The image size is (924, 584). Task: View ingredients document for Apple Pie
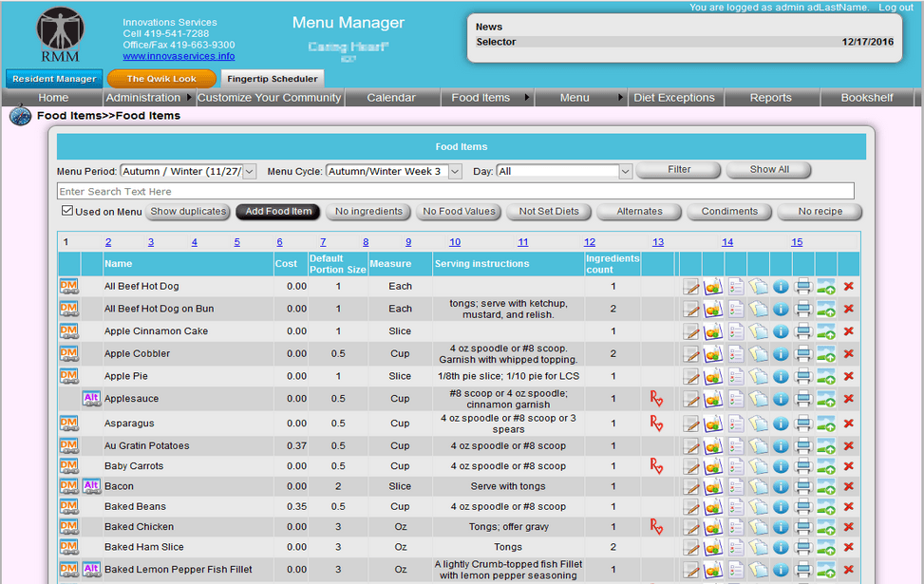point(736,375)
